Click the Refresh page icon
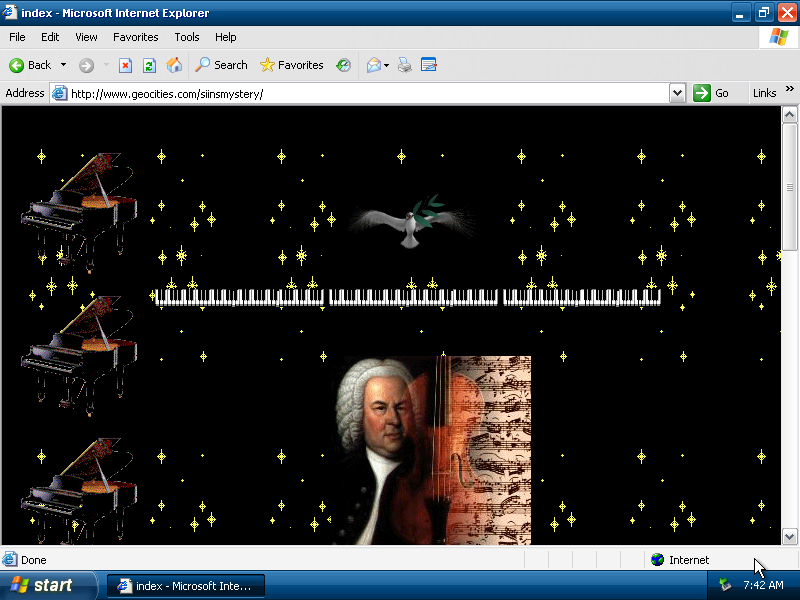 (149, 65)
